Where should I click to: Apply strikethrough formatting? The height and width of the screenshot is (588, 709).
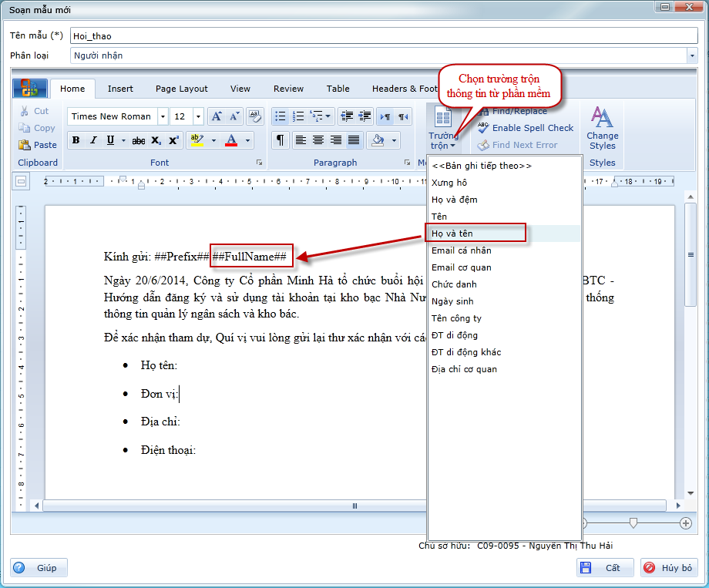[138, 140]
